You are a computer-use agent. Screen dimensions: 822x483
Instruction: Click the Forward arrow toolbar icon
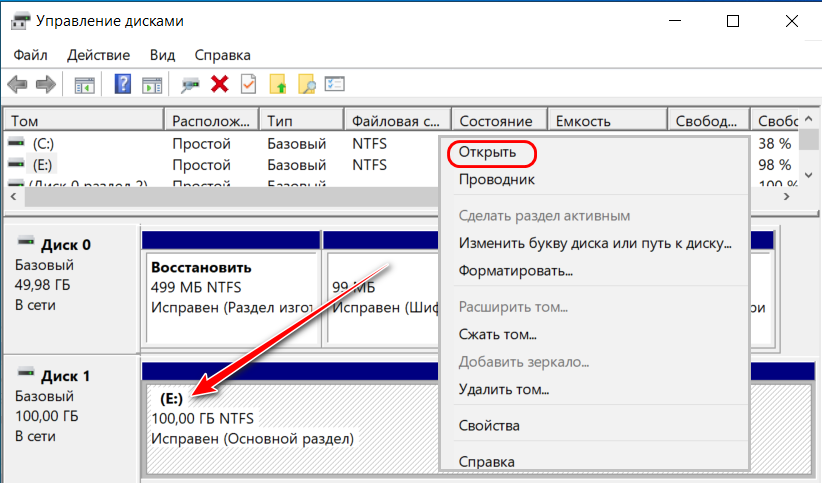[45, 84]
